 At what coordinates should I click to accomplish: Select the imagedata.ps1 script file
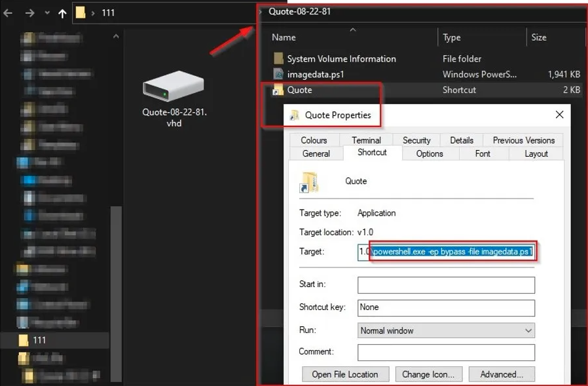pos(315,75)
